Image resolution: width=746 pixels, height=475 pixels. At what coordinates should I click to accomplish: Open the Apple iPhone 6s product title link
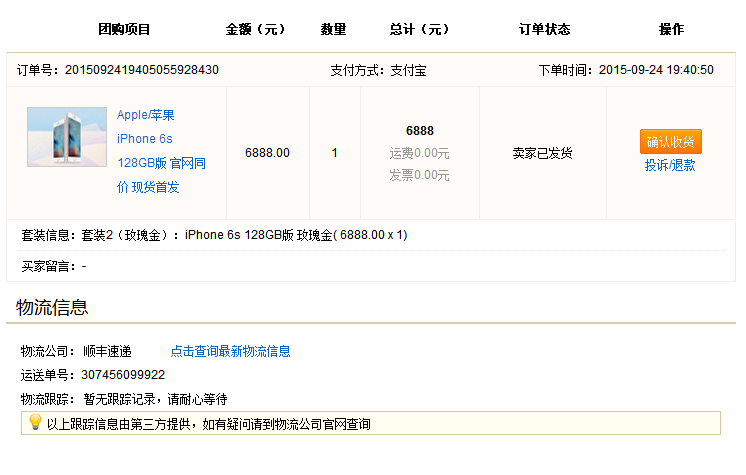[161, 151]
